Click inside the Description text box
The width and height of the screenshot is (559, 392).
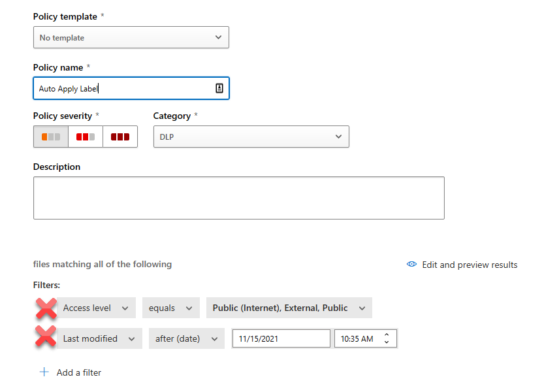pos(239,198)
